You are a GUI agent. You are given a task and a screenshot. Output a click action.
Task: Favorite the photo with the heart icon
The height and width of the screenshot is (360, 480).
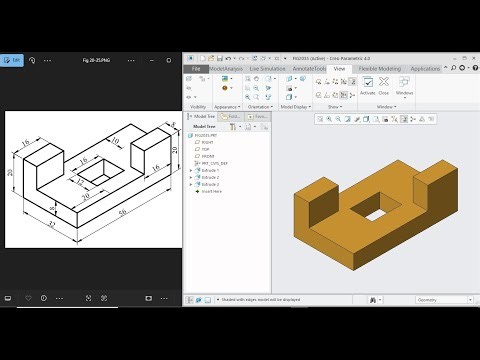pos(28,298)
